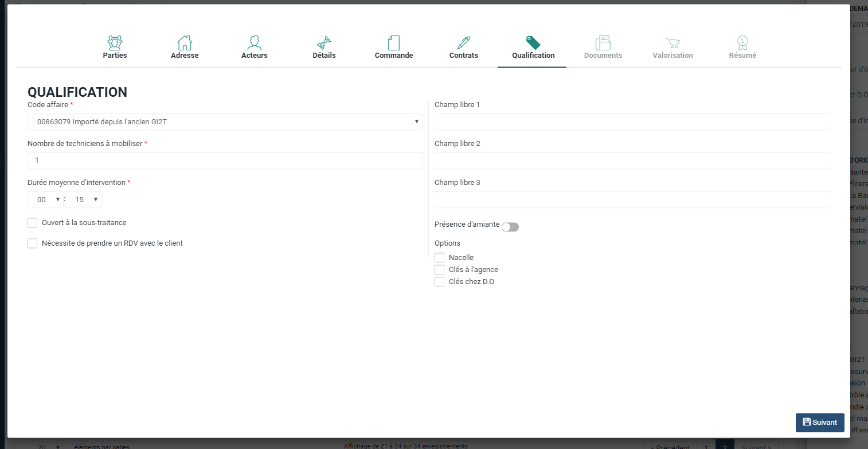Open the Code affaire dropdown
The width and height of the screenshot is (868, 449).
click(x=225, y=122)
